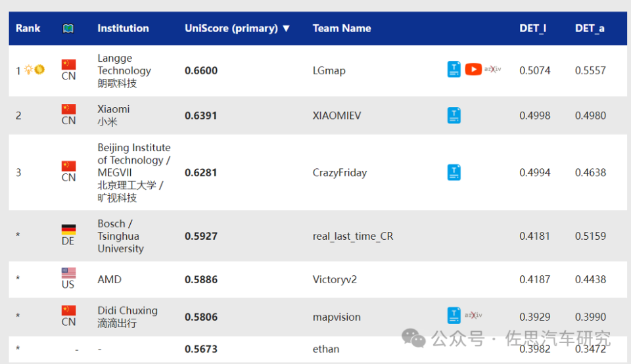Click UniScore value 0.5806
Image resolution: width=631 pixels, height=364 pixels.
pyautogui.click(x=201, y=317)
